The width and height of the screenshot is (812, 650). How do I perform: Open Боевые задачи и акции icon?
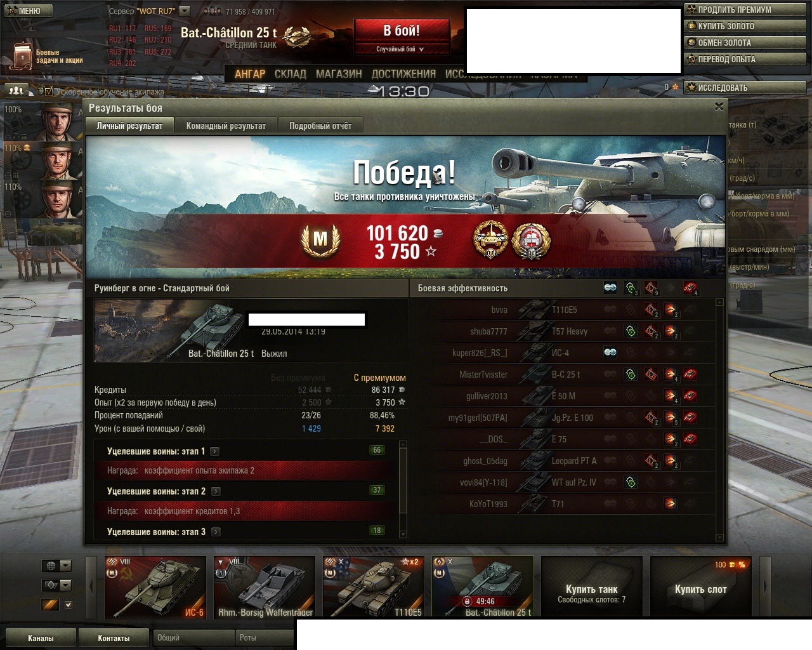tap(22, 56)
